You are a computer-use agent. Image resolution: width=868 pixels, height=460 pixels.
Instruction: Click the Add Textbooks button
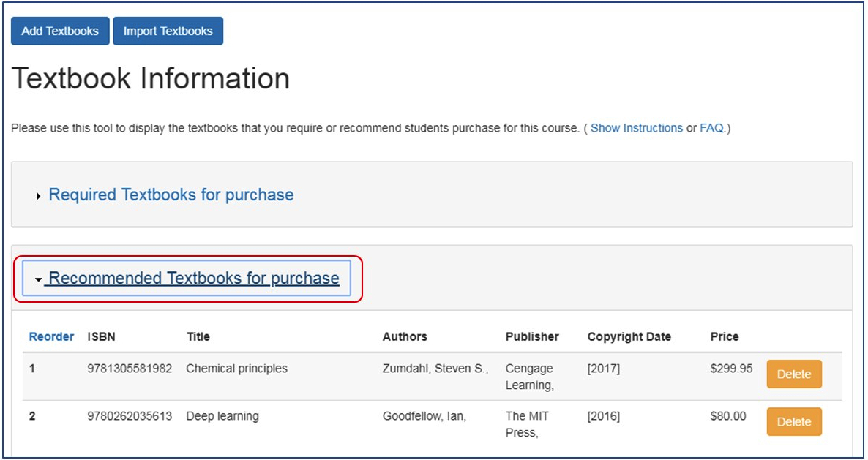coord(60,31)
